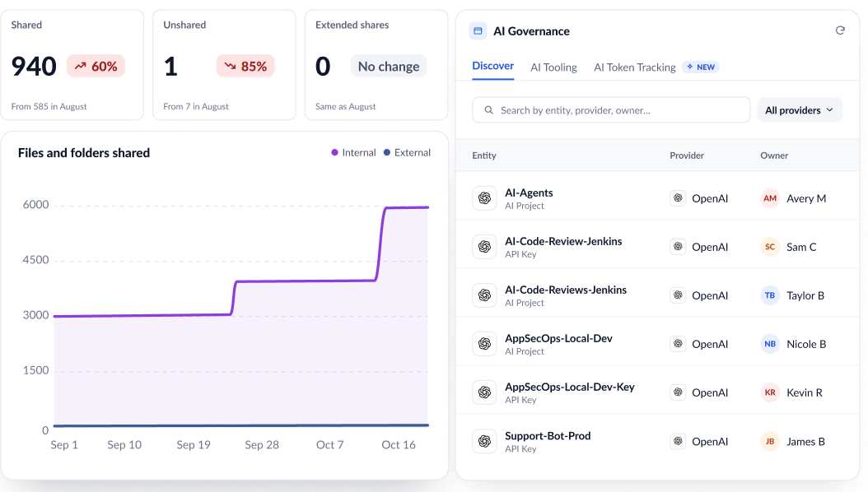Click the search magnifier icon
868x492 pixels.
[x=489, y=110]
